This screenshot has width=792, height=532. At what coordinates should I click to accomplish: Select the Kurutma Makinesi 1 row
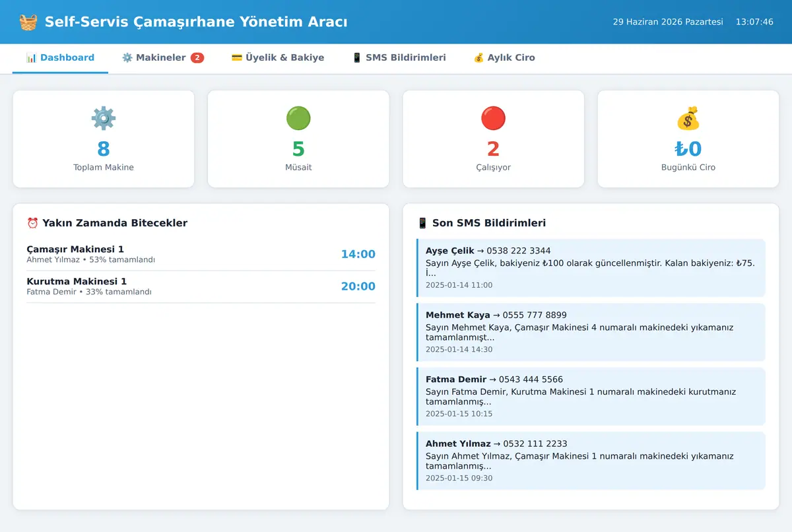[x=201, y=287]
